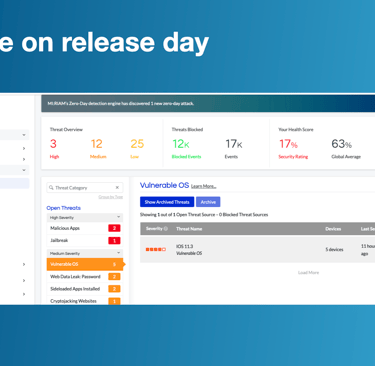Open the Learn More link
Image resolution: width=375 pixels, height=366 pixels.
tap(203, 186)
